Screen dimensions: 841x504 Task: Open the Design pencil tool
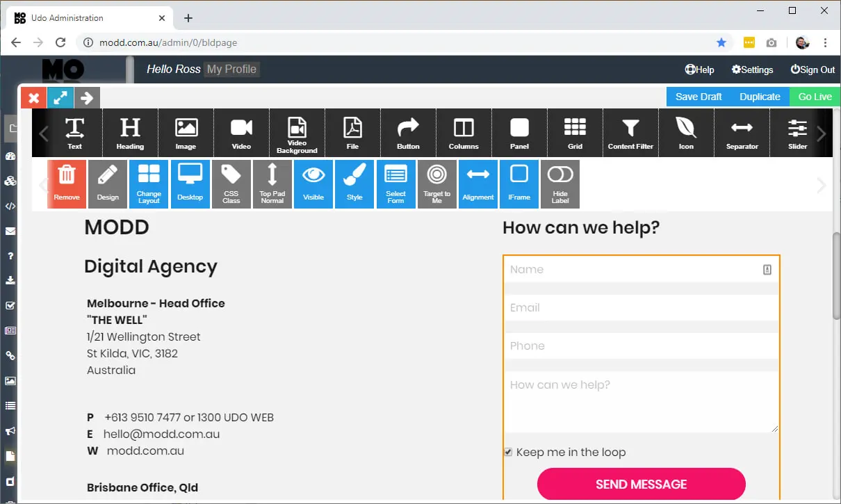pyautogui.click(x=108, y=184)
